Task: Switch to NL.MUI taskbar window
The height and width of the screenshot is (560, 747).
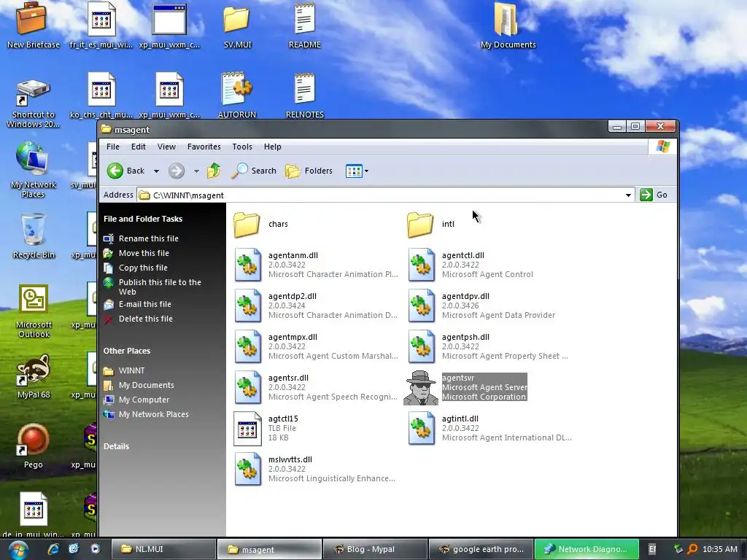Action: point(163,549)
